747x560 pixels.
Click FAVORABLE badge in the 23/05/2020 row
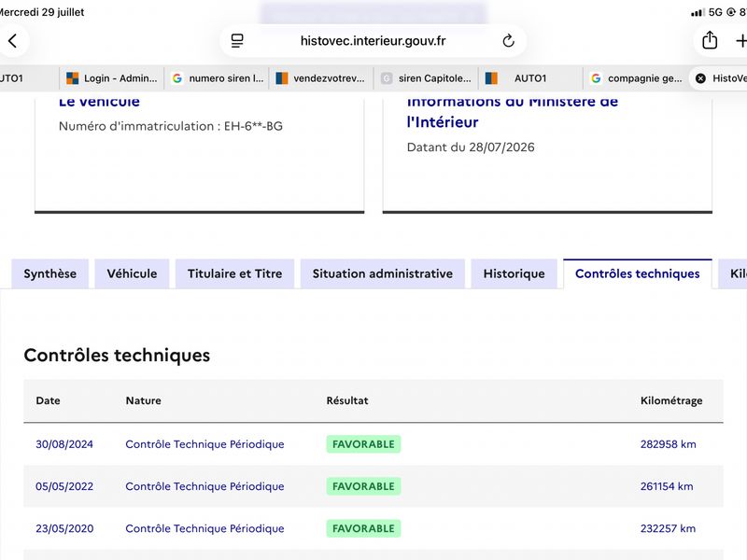(363, 528)
